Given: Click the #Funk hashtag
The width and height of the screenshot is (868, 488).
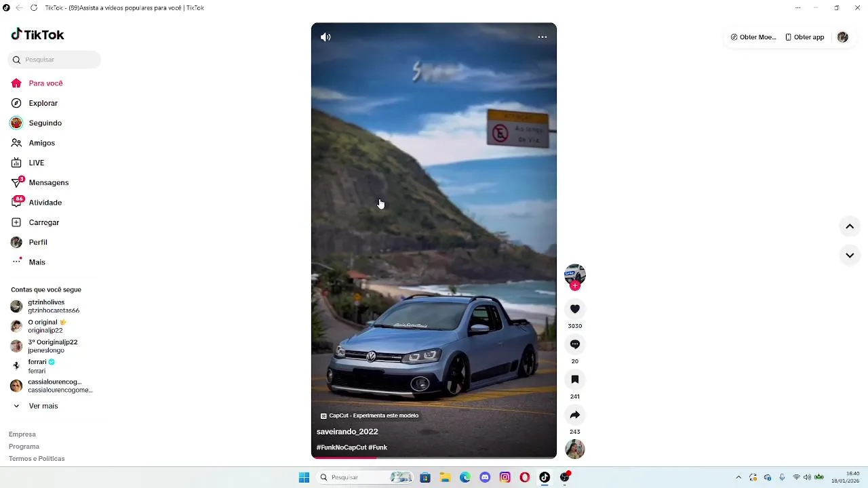Looking at the screenshot, I should click(378, 448).
